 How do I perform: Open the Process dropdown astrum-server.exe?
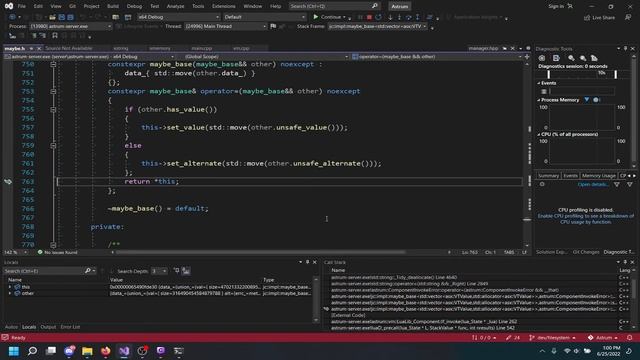[x=70, y=26]
